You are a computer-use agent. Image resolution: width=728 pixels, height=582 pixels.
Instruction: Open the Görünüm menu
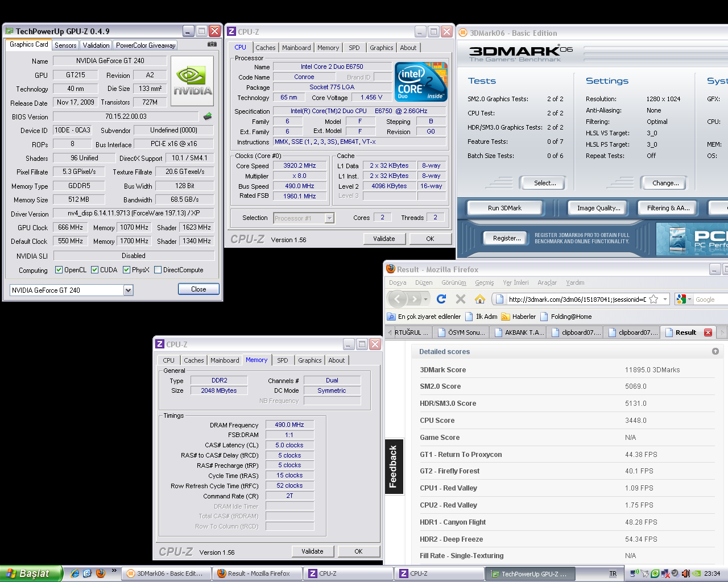[454, 282]
